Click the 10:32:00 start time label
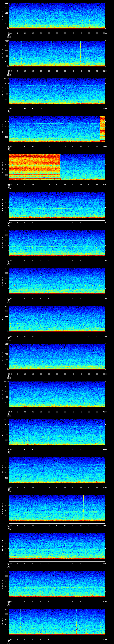114x644 pixels. coord(9,147)
